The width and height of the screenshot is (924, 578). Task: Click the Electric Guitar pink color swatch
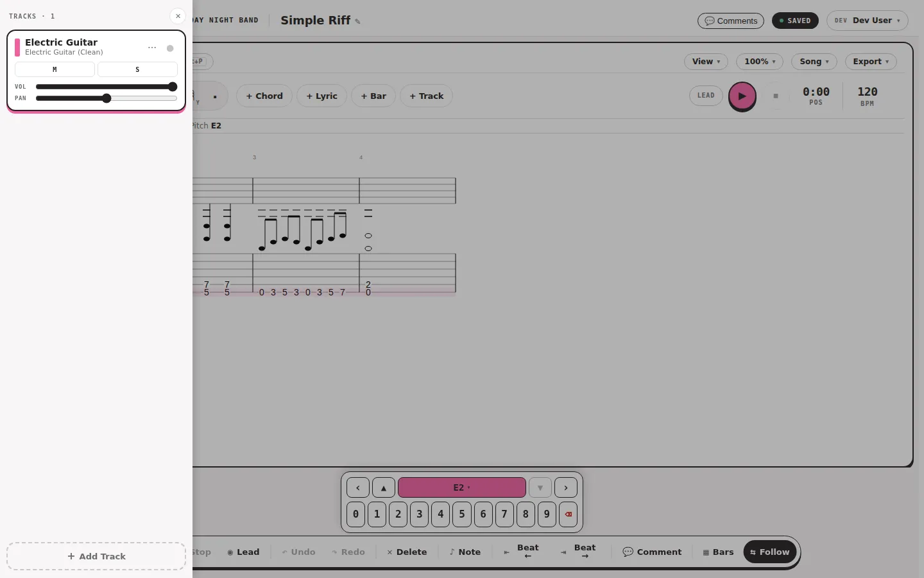tap(17, 48)
